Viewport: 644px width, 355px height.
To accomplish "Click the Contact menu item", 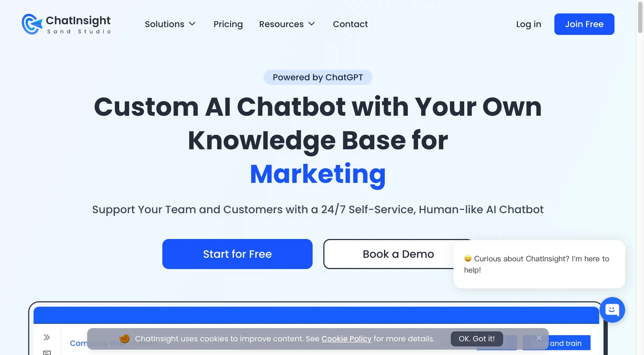I will [x=350, y=24].
